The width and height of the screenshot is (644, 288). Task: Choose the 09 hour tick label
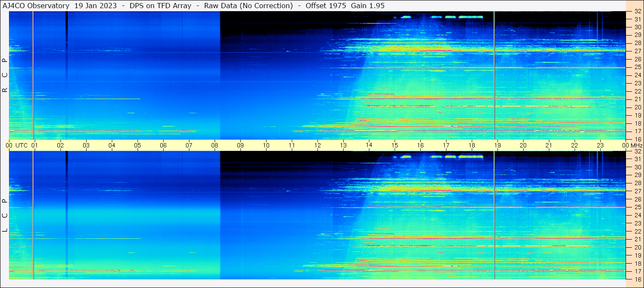(240, 145)
